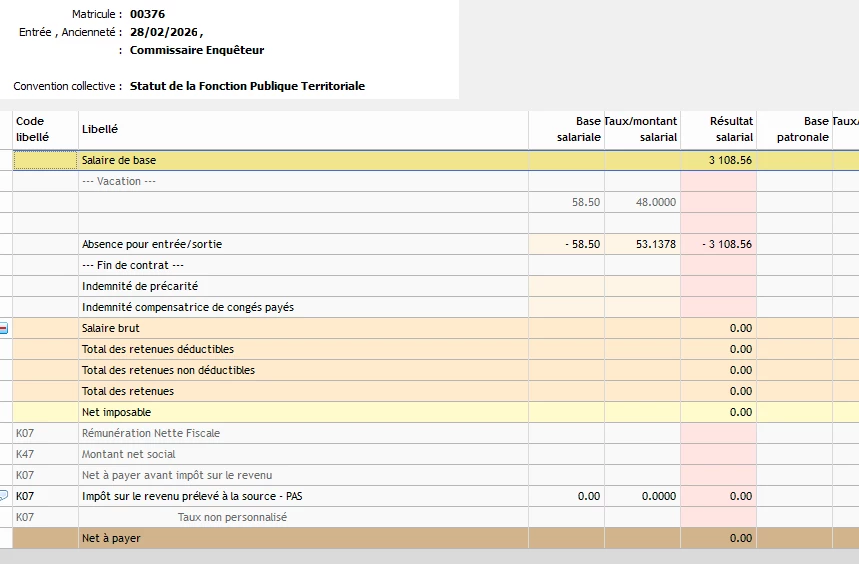Select the Net à payer final row label
859x564 pixels.
point(111,538)
